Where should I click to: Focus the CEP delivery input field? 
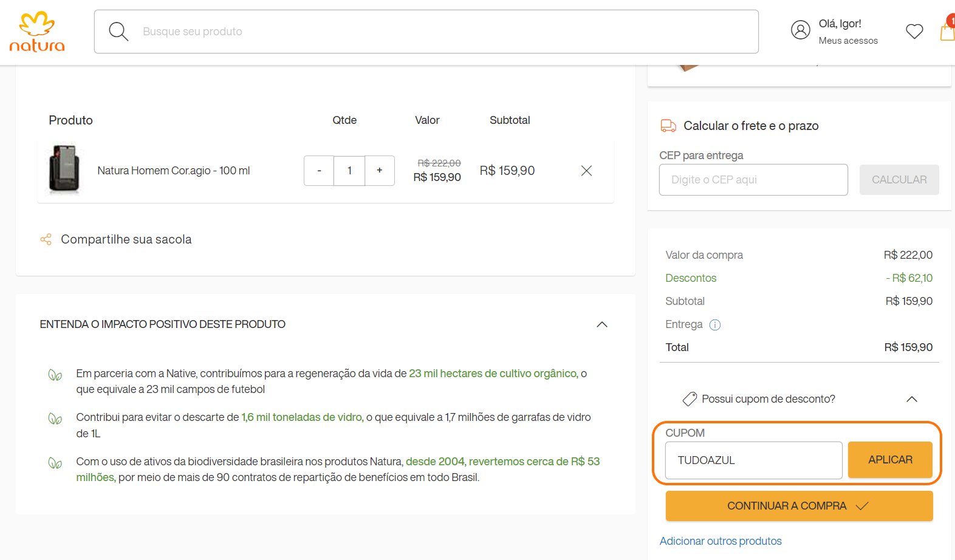[x=753, y=180]
